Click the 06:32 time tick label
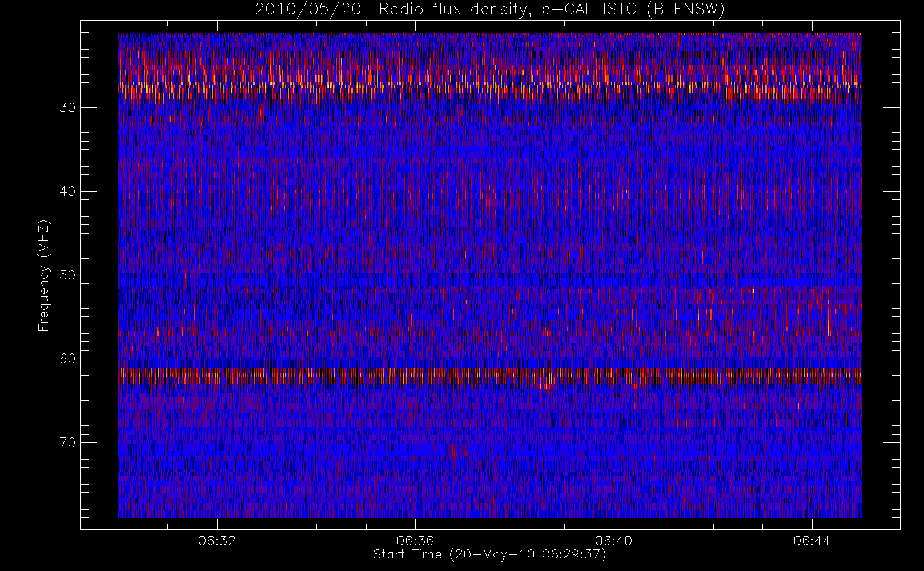924x571 pixels. 217,541
